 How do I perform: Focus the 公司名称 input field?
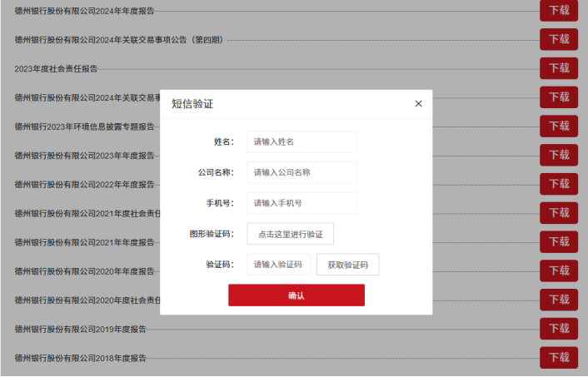coord(301,172)
